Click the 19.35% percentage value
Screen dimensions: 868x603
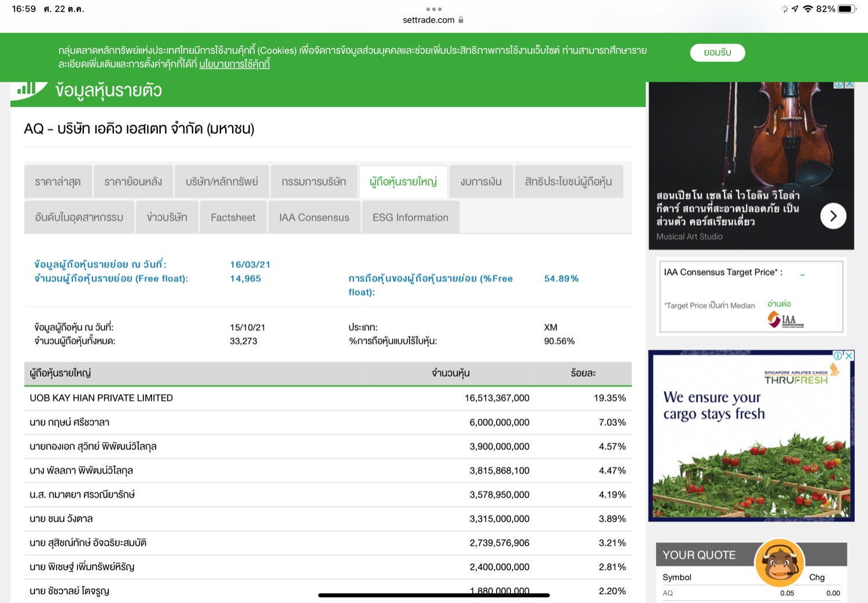[x=609, y=398]
